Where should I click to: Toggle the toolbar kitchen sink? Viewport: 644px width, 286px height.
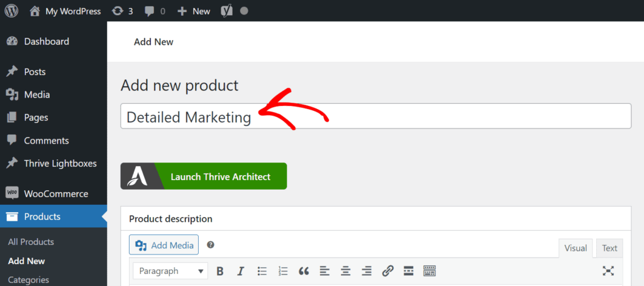(x=430, y=271)
